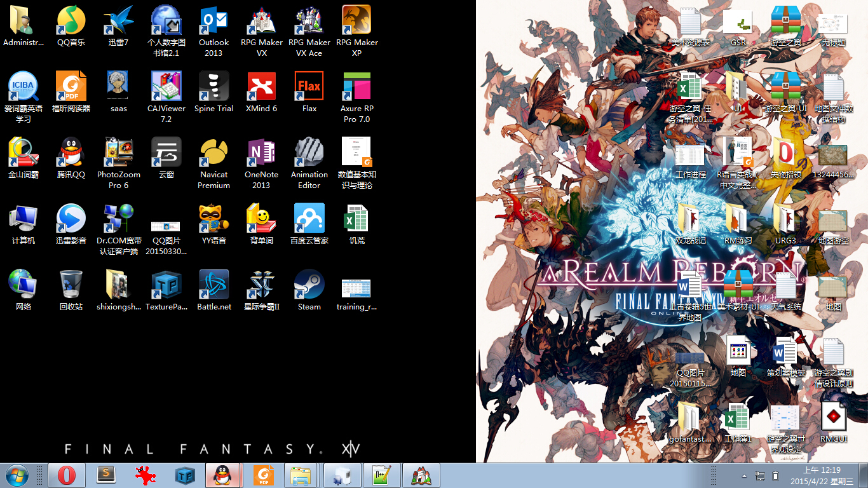868x488 pixels.
Task: Select the 百度云管家 icon
Action: point(309,225)
